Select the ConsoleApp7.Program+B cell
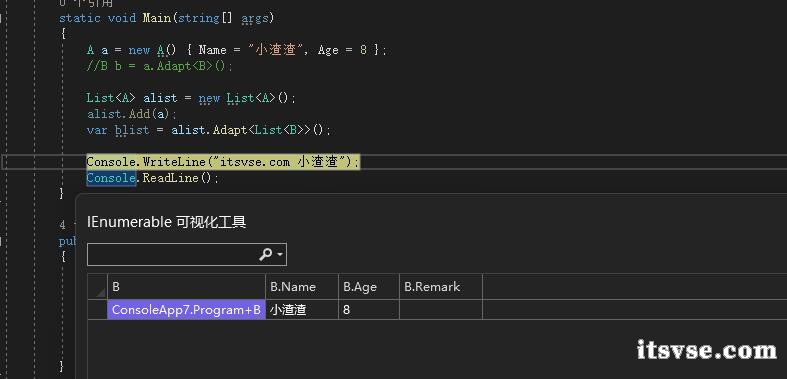The image size is (787, 379). click(x=186, y=310)
